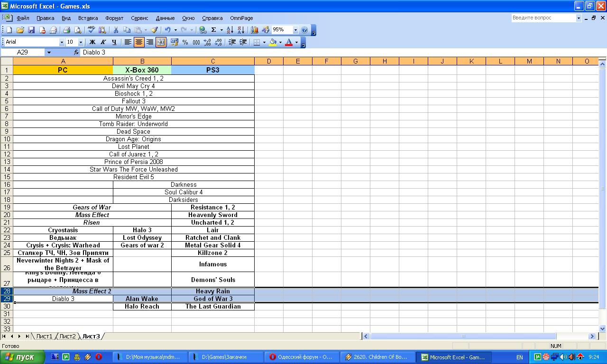Activate the Format Painter brush
Image resolution: width=607 pixels, height=364 pixels.
click(154, 30)
